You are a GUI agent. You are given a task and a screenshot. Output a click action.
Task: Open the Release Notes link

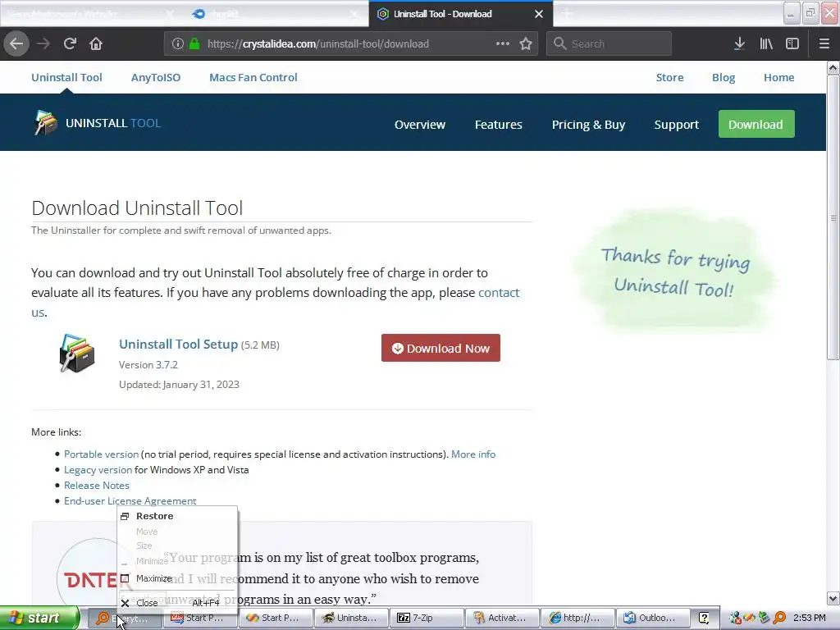pyautogui.click(x=97, y=486)
